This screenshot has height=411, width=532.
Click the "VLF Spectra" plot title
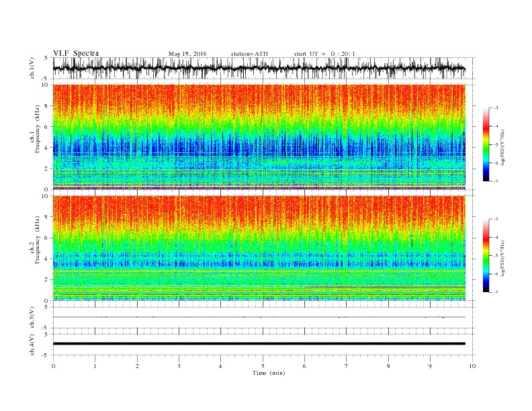coord(76,53)
